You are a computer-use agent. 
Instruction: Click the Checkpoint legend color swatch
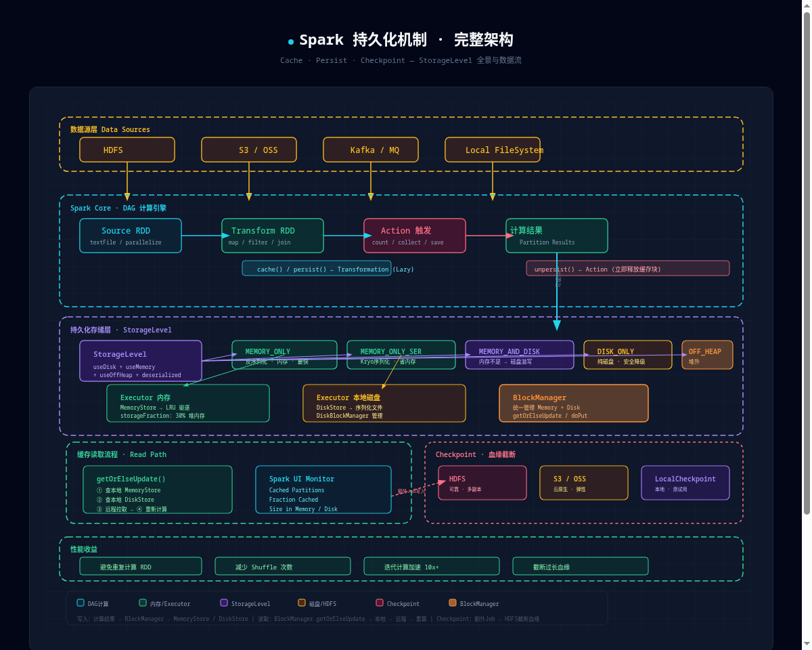[380, 603]
